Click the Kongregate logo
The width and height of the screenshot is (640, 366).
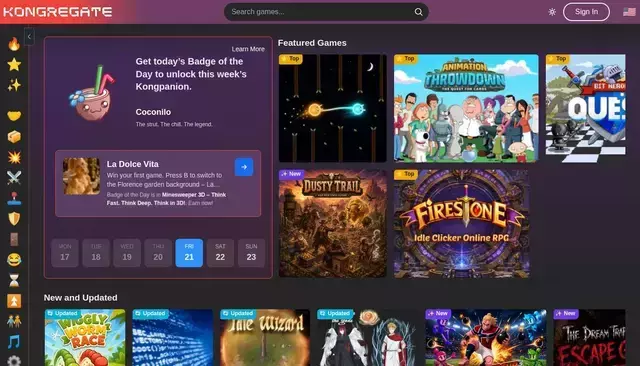58,11
